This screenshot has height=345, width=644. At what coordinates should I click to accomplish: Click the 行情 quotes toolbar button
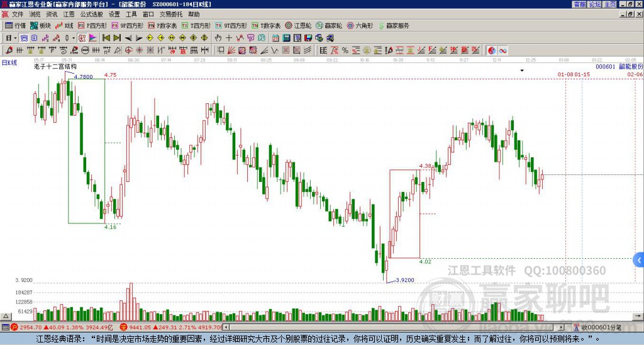pos(16,25)
